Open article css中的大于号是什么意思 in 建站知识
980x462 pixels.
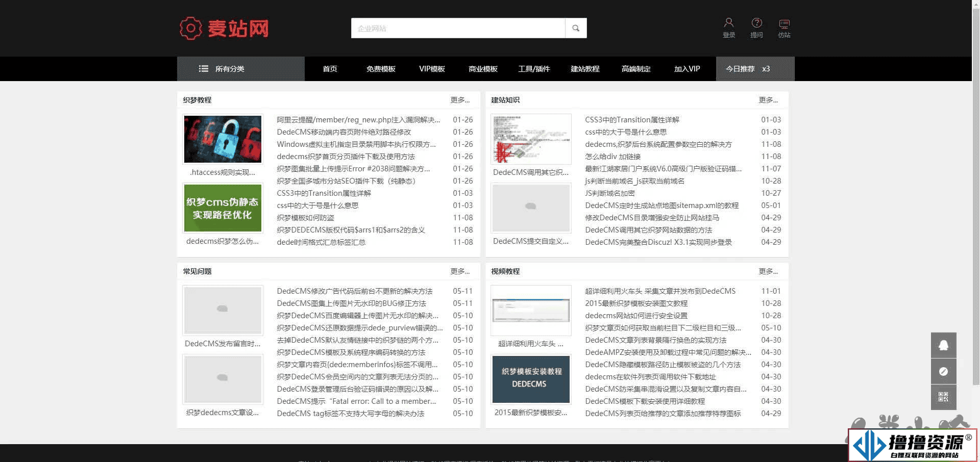(x=626, y=132)
